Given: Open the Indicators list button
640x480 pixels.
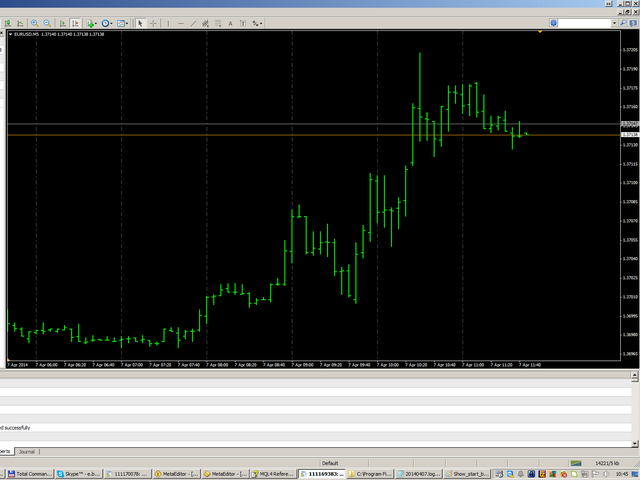Looking at the screenshot, I should [89, 23].
